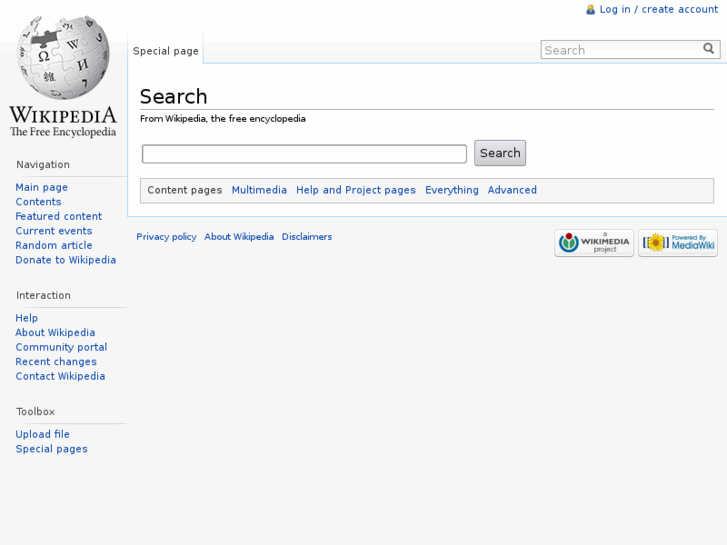The image size is (727, 545).
Task: Click the Toolbox sidebar heading
Action: 36,412
